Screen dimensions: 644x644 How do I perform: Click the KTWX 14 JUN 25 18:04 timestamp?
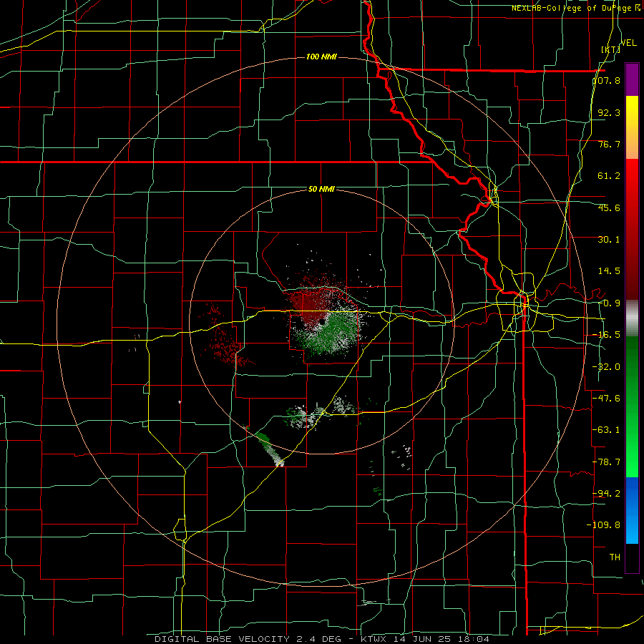tap(424, 639)
